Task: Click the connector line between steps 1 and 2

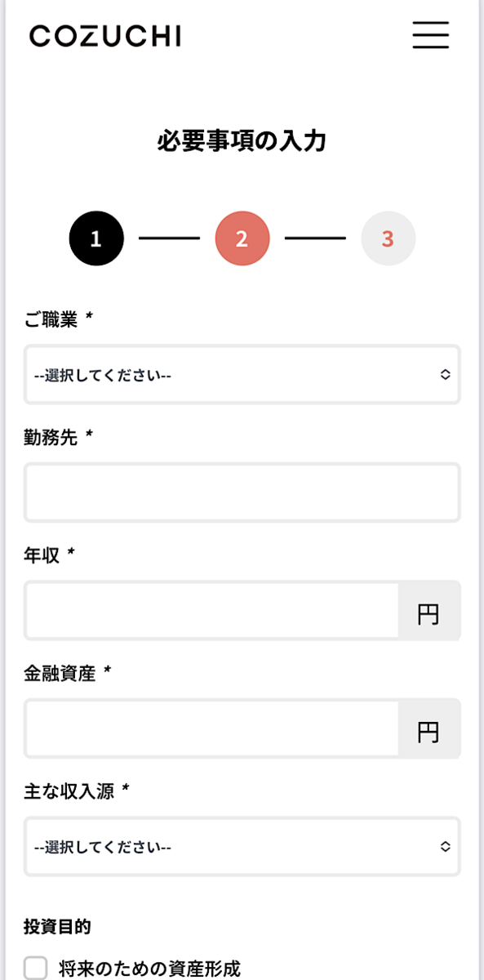Action: [170, 237]
